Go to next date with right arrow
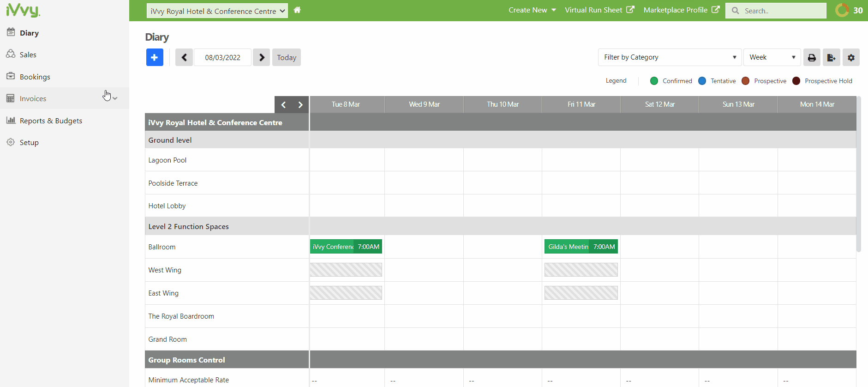The height and width of the screenshot is (387, 868). 262,57
